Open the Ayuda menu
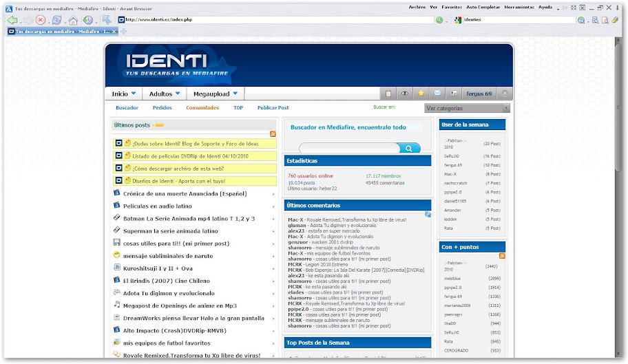Screen dimensions: 628x364 (x=545, y=7)
